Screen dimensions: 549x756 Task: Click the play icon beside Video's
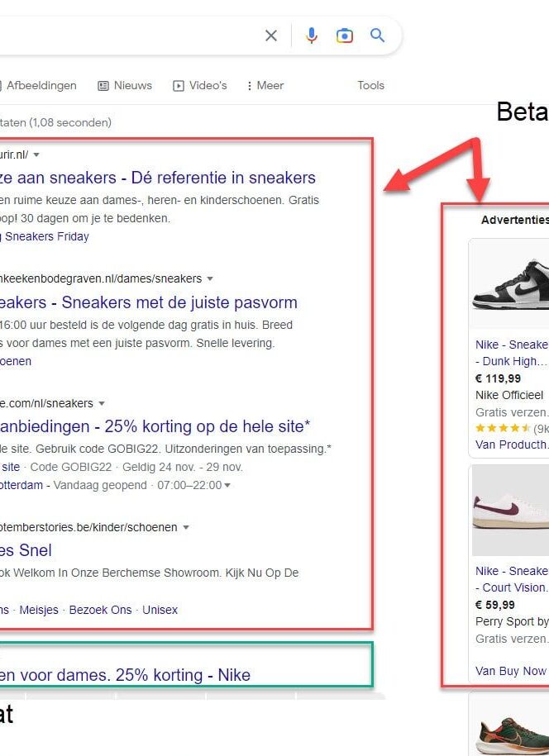point(177,85)
